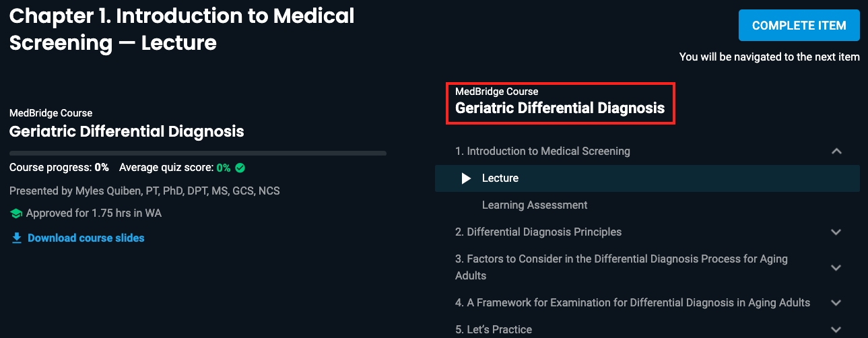Download course slides link
Screen dimensions: 868x338
(x=86, y=238)
